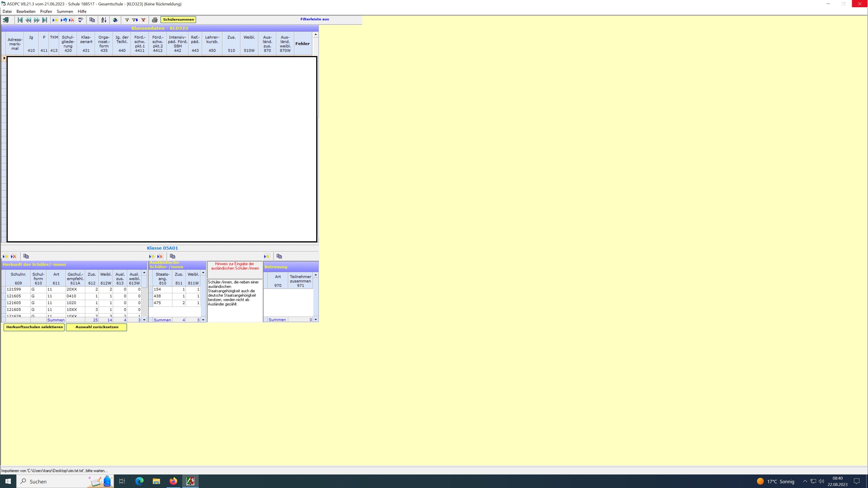
Task: Select Schulnr. cell 121599
Action: click(x=18, y=290)
